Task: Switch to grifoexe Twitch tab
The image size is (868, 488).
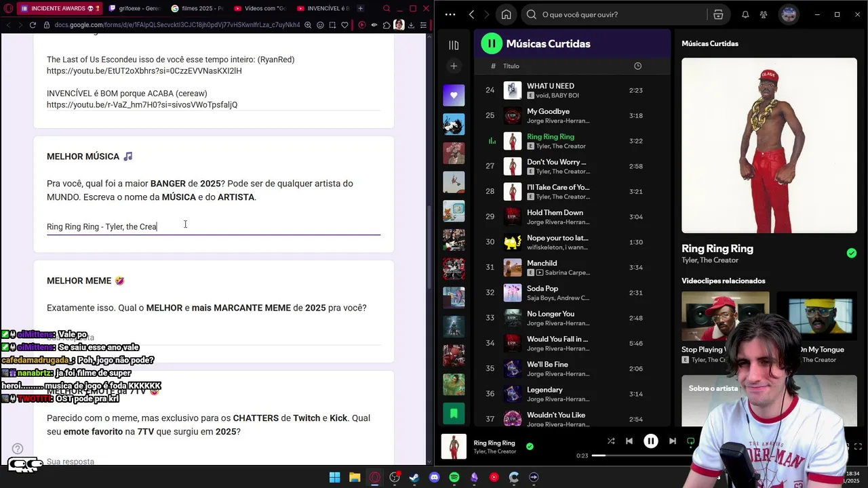Action: 134,8
